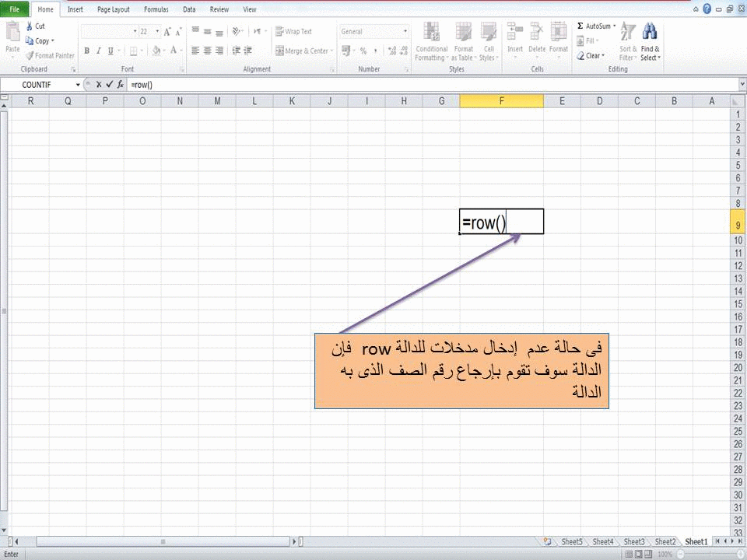This screenshot has width=747, height=560.
Task: Select the AutoSum icon
Action: pyautogui.click(x=580, y=25)
